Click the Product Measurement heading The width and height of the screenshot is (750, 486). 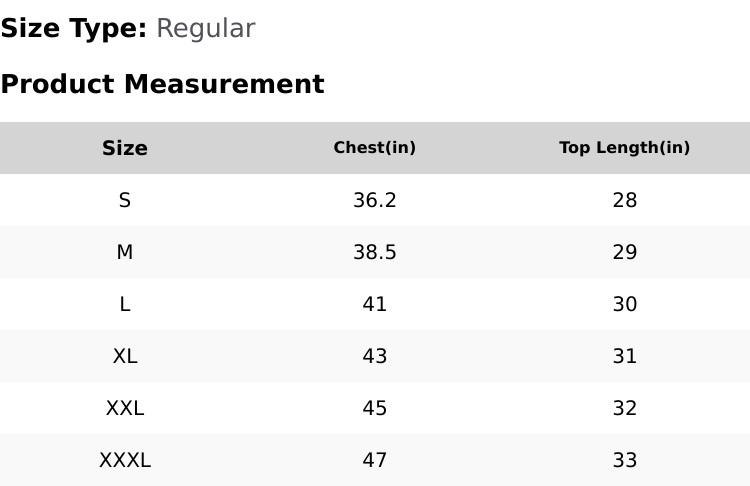coord(163,84)
